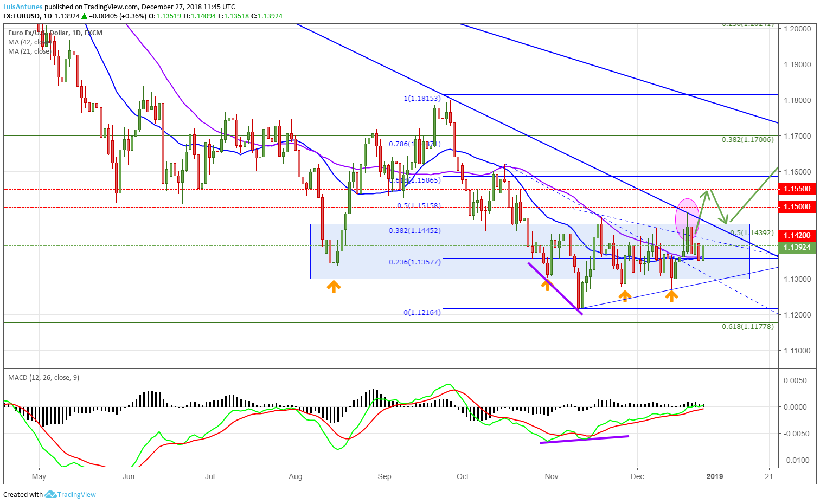
Task: Click the 2019 label on time axis
Action: point(715,476)
